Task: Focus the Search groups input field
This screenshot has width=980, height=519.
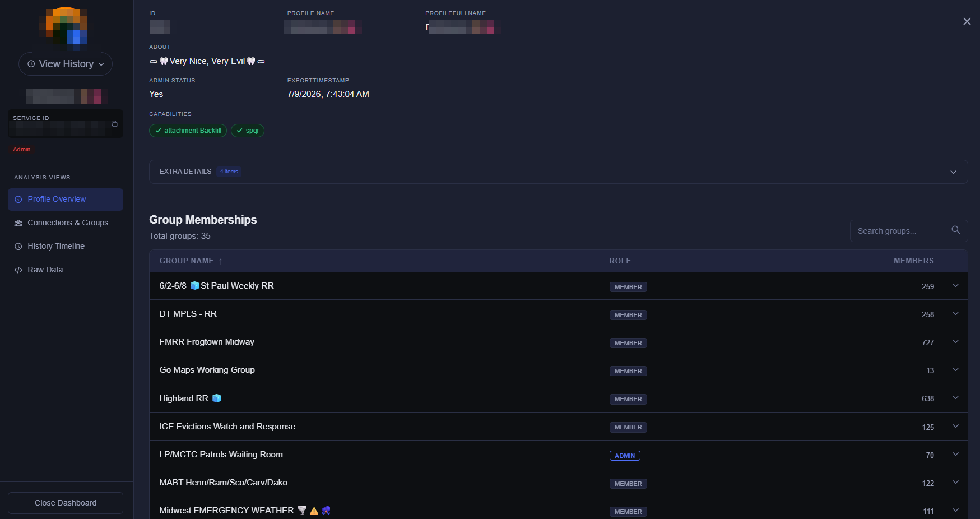Action: point(902,231)
